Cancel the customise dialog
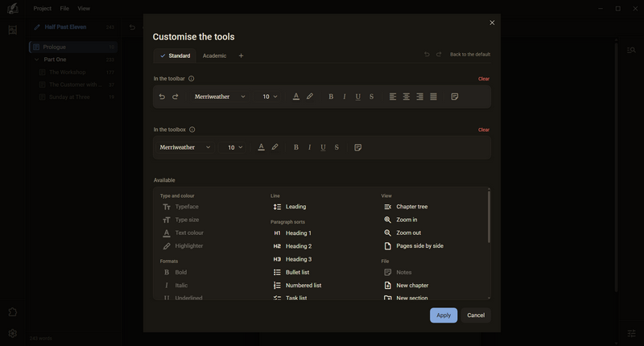 pyautogui.click(x=476, y=315)
